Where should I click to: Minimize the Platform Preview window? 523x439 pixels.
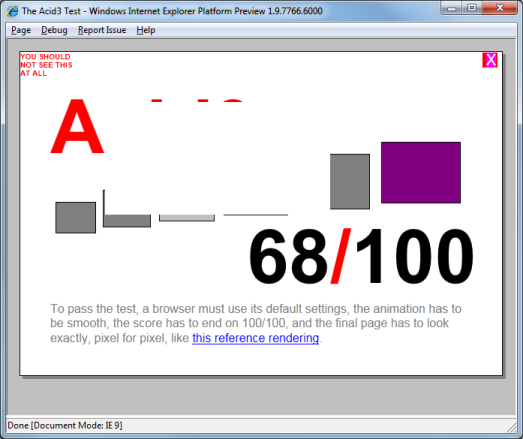pyautogui.click(x=451, y=8)
